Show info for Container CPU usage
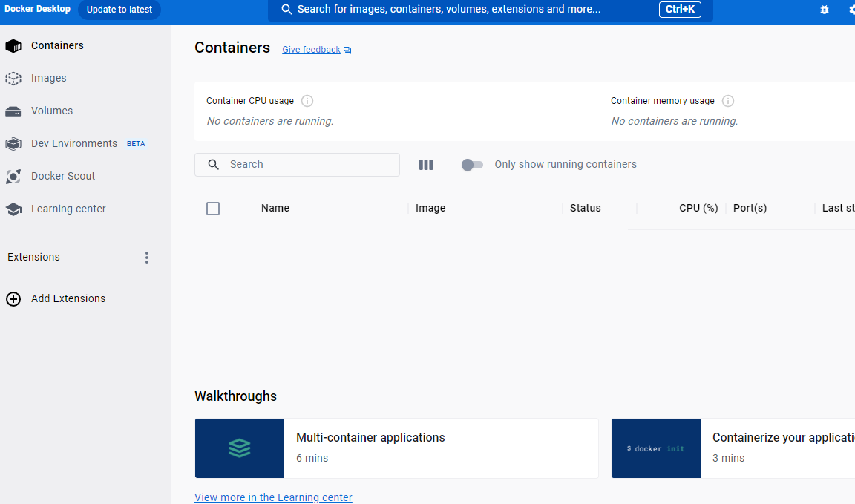This screenshot has height=504, width=855. point(307,101)
